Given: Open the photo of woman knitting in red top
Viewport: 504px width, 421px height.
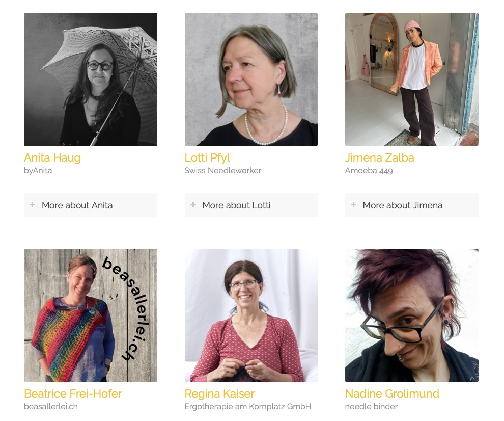Looking at the screenshot, I should pos(251,315).
